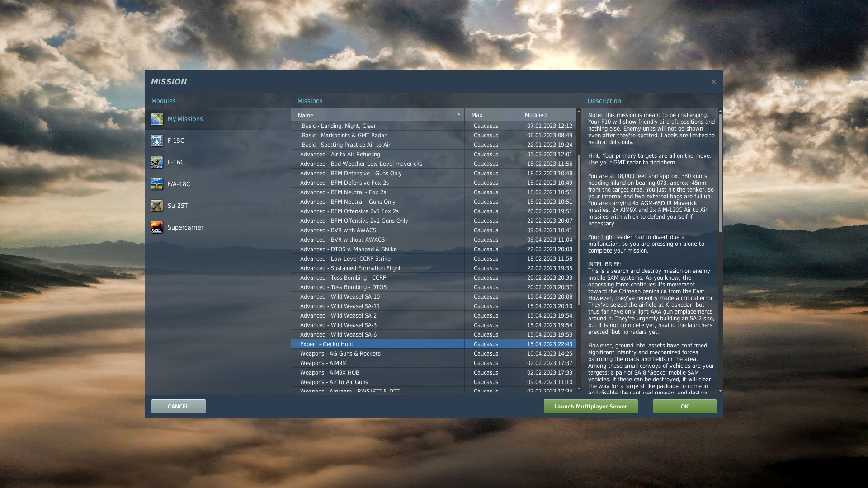Choose the Su-25T module icon
868x488 pixels.
[x=157, y=206]
